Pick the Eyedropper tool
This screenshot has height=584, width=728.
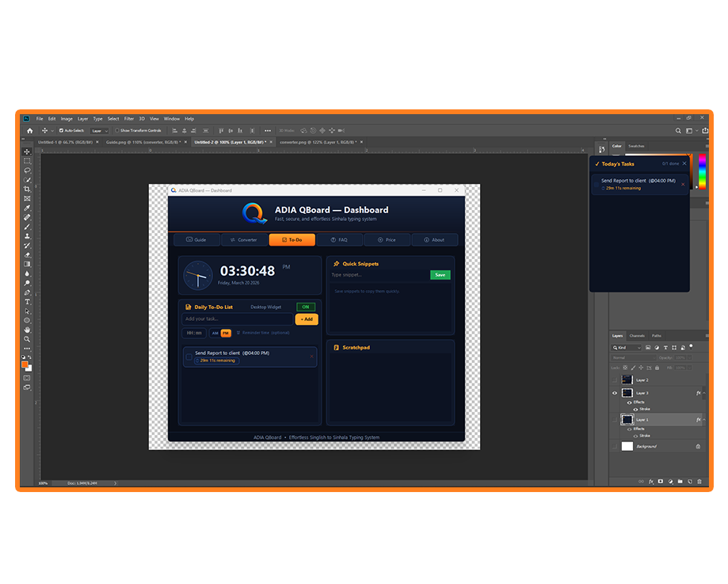point(27,208)
